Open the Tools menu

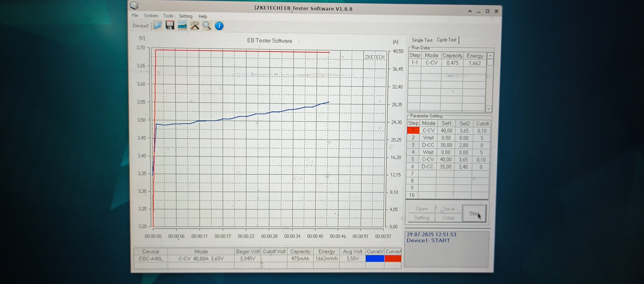coord(168,16)
